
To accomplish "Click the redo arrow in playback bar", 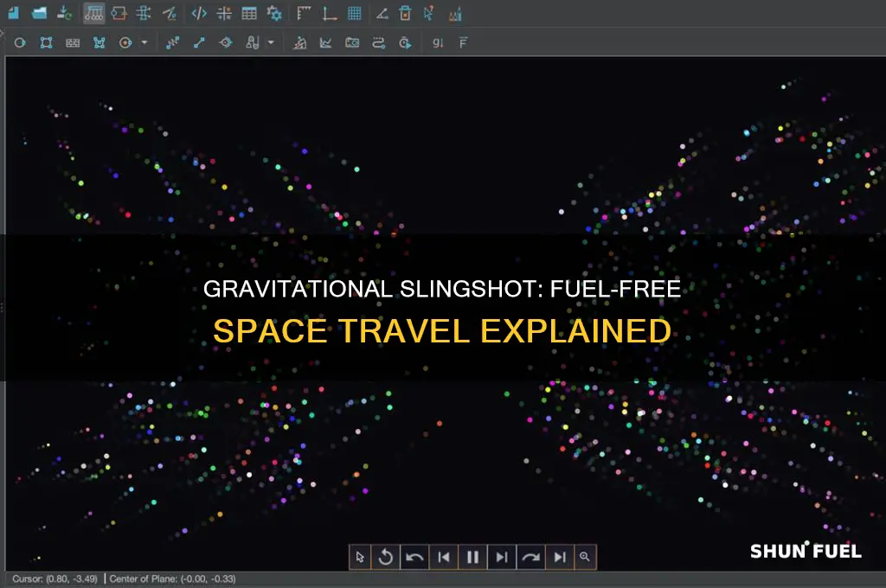I will (x=530, y=558).
